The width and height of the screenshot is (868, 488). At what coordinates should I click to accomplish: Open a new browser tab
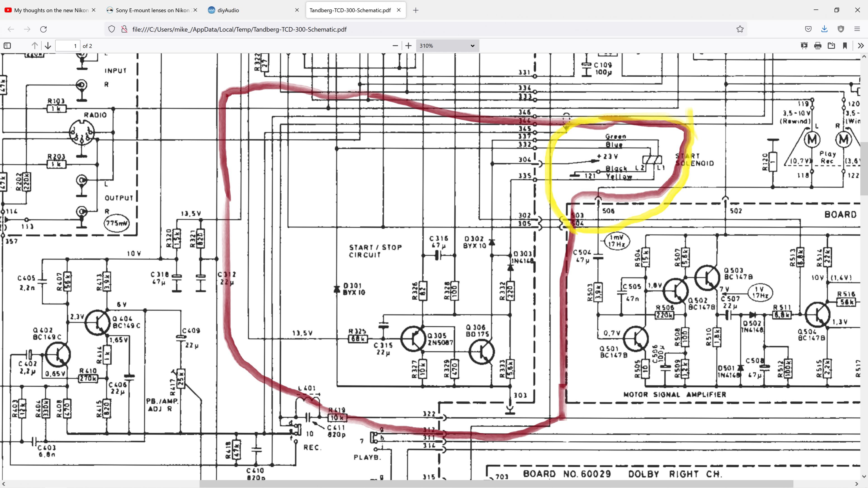pos(416,10)
